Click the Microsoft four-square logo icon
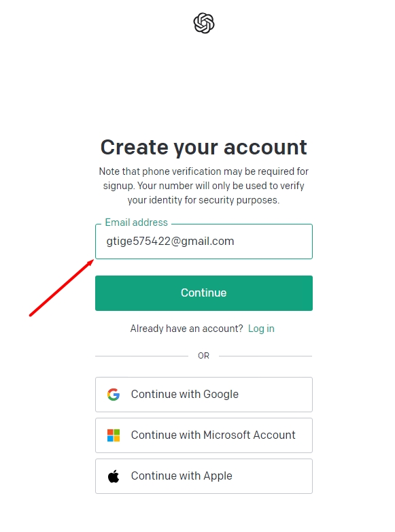 coord(114,435)
